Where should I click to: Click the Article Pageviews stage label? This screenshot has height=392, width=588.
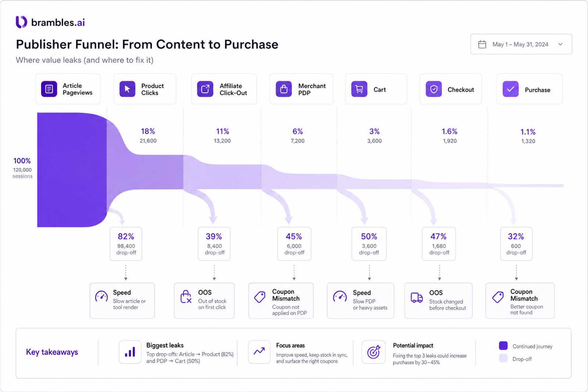pos(78,89)
